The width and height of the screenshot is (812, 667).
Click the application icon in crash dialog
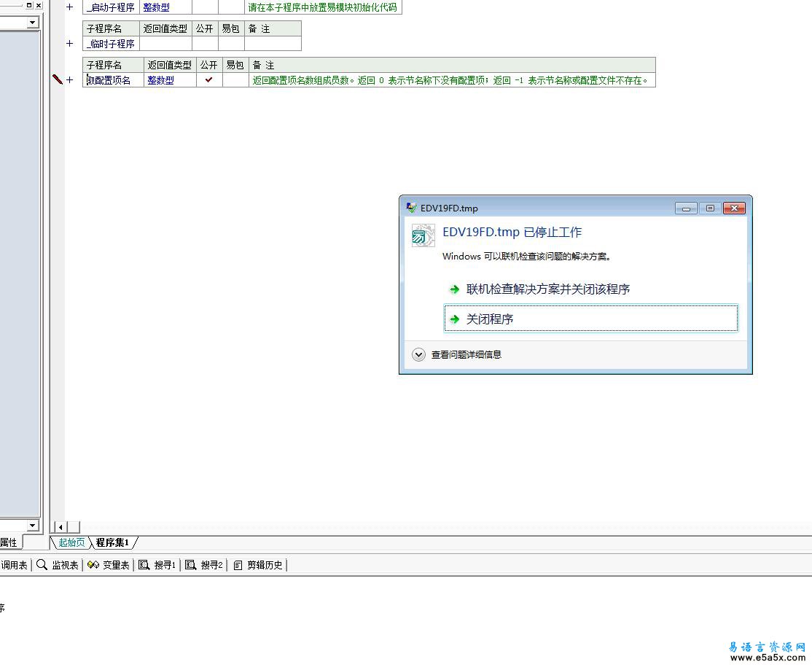(423, 235)
